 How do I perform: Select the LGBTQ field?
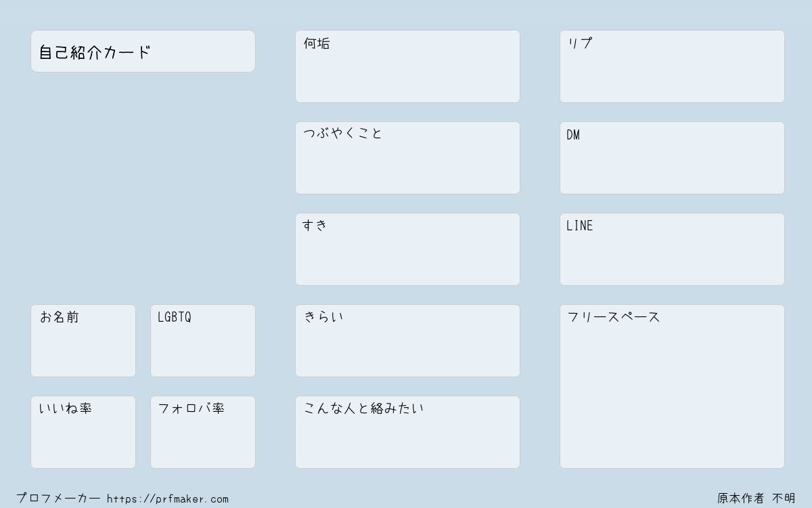pos(203,341)
